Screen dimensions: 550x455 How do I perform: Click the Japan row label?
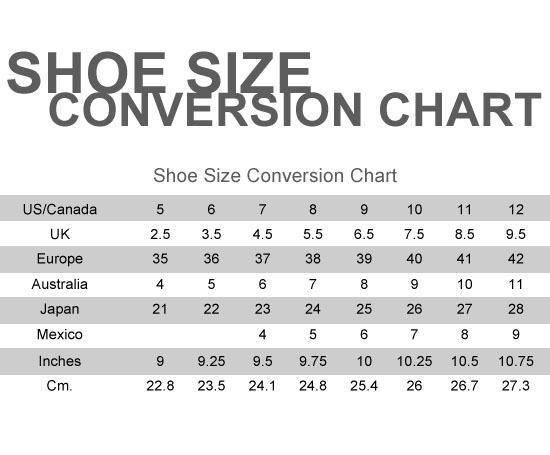point(60,309)
